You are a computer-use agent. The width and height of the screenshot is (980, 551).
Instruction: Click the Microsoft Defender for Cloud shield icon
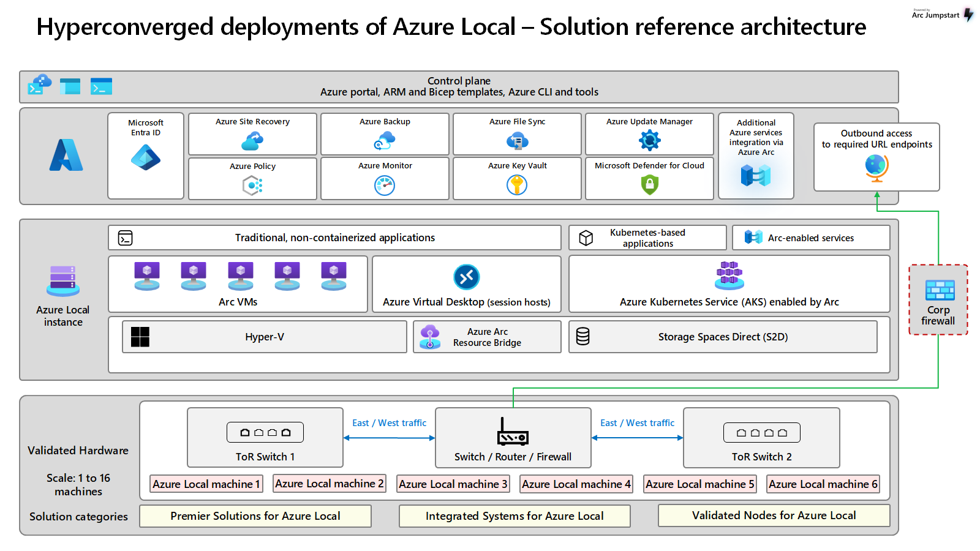[649, 184]
